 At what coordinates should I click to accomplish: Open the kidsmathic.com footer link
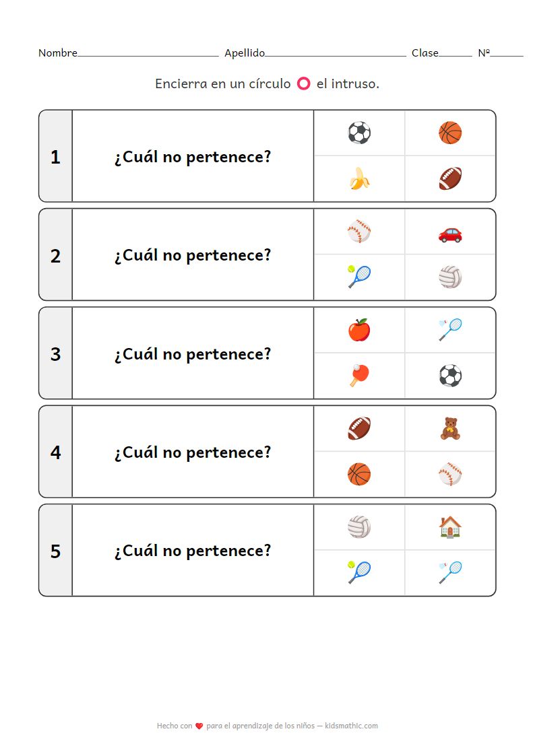351,726
